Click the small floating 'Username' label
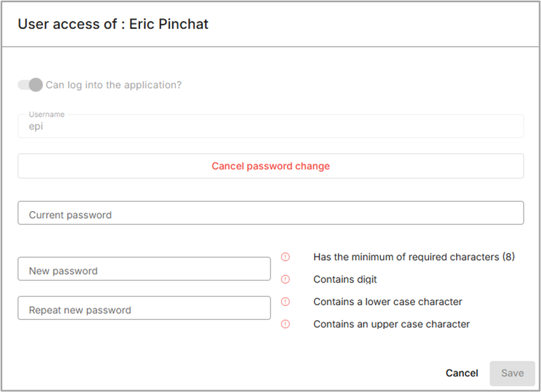This screenshot has width=541, height=392. 47,115
